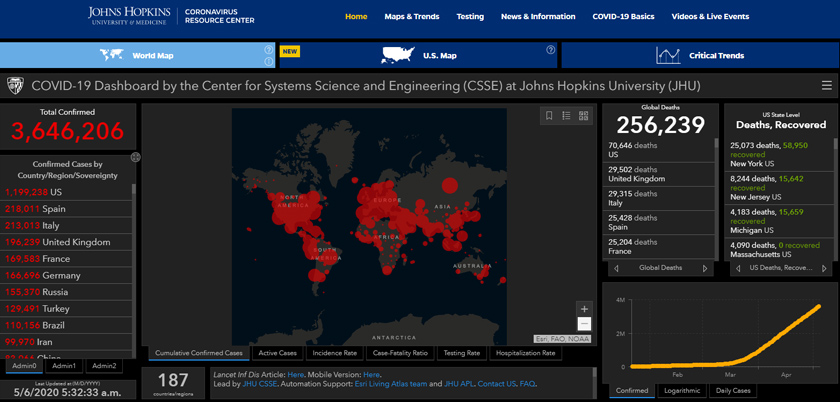
Task: Show the map legend list icon
Action: click(566, 116)
